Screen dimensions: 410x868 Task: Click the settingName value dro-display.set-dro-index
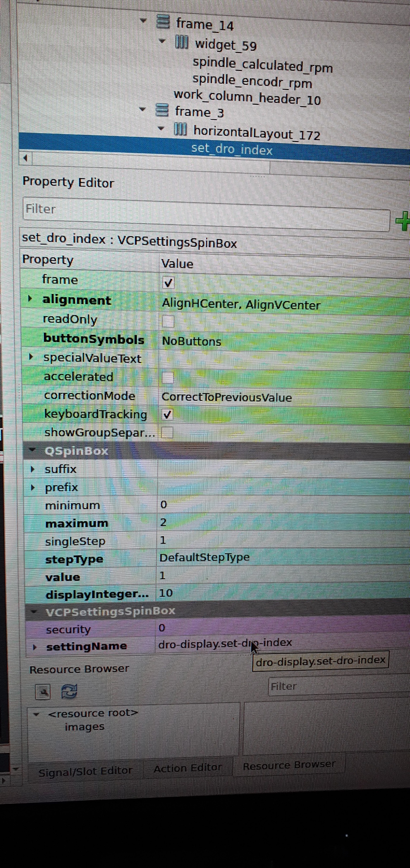pyautogui.click(x=225, y=643)
